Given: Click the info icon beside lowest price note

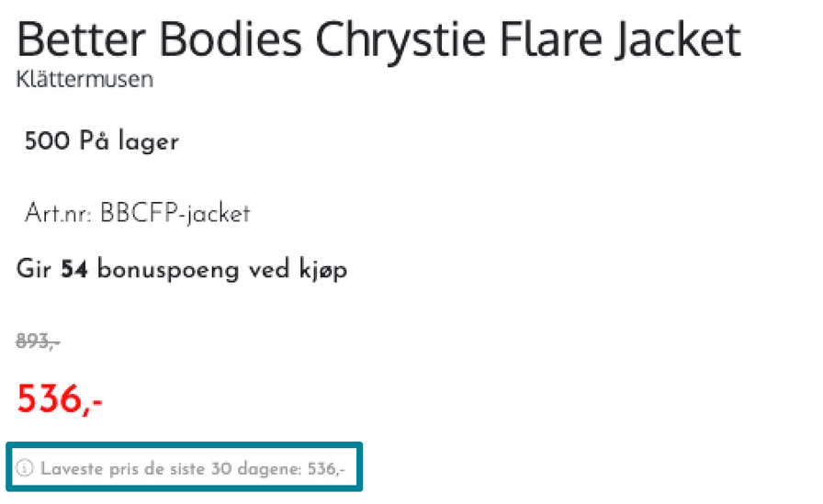Looking at the screenshot, I should click(25, 470).
